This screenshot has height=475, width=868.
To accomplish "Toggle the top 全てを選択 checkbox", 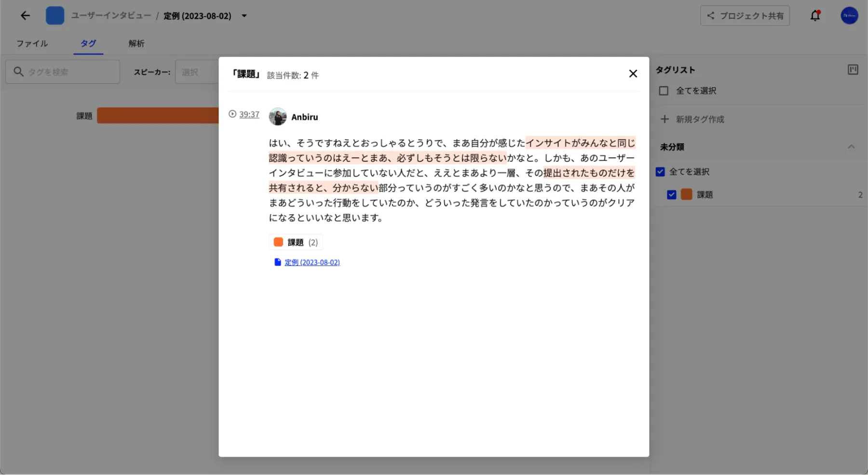I will (x=664, y=91).
